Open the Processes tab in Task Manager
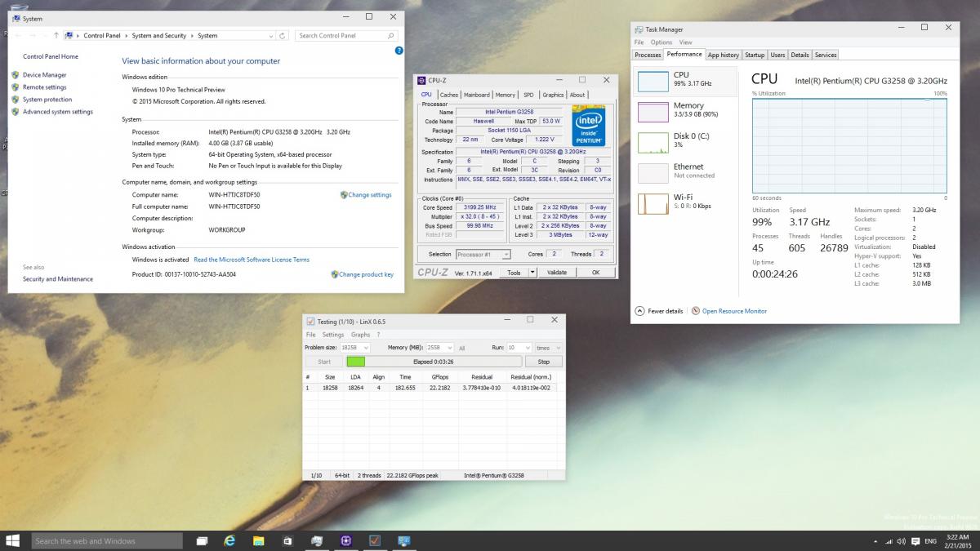This screenshot has width=980, height=551. [648, 55]
